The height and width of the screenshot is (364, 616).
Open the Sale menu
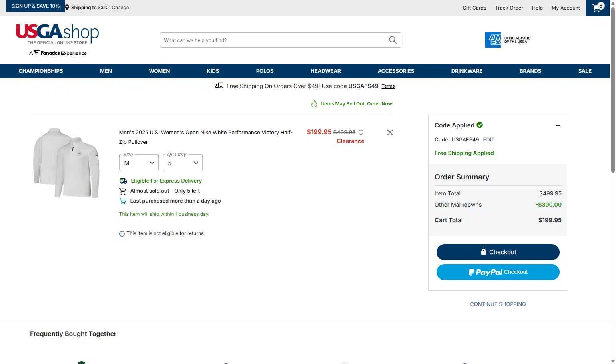click(x=585, y=71)
